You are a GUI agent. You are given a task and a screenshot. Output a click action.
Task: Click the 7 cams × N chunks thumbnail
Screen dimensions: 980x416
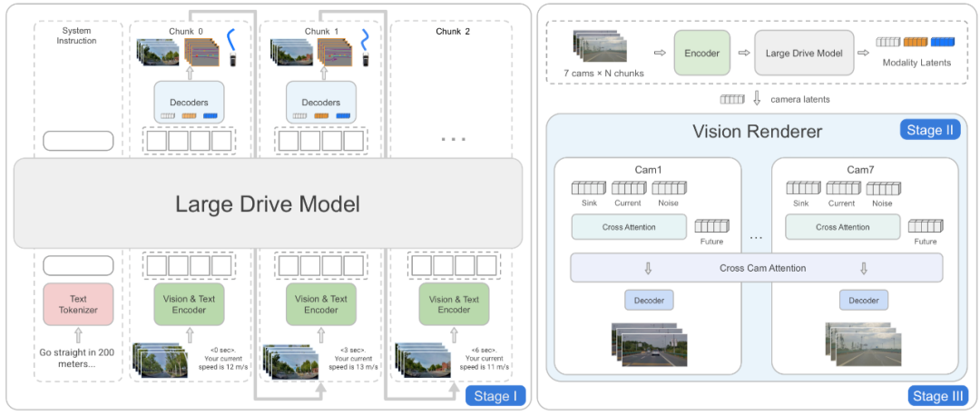(x=603, y=45)
